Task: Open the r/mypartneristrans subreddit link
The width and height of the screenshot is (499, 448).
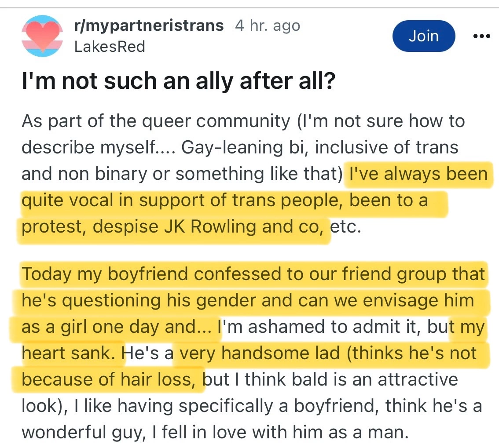Action: click(x=149, y=26)
